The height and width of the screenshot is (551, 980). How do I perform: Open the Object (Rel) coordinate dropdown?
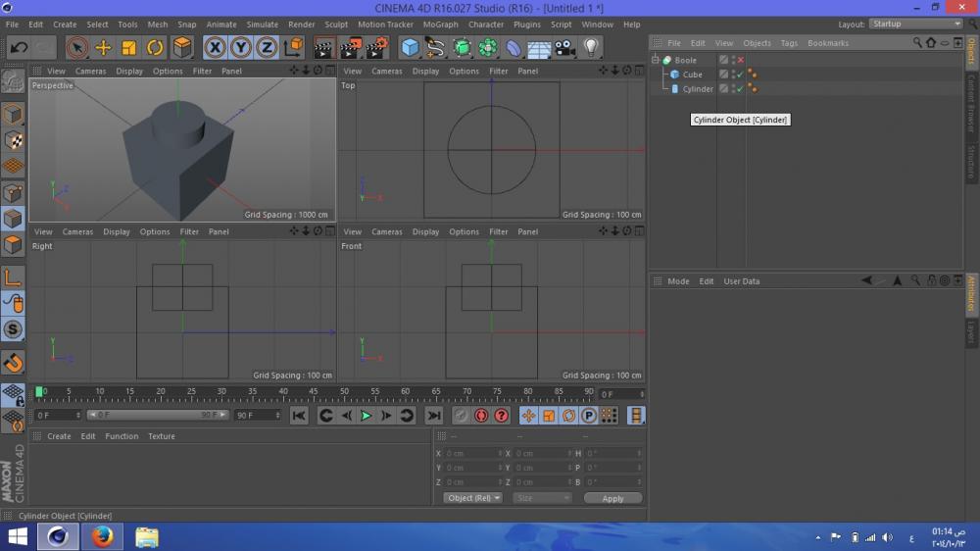(x=472, y=498)
